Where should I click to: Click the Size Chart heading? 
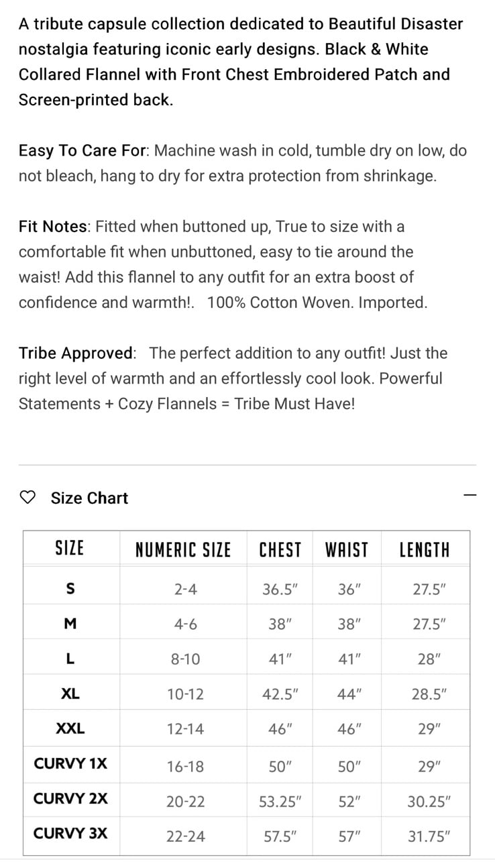coord(89,498)
